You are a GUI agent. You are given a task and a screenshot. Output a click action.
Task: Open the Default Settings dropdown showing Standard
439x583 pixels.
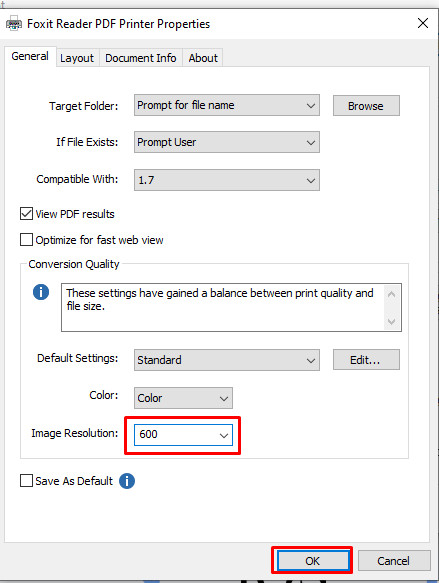pyautogui.click(x=227, y=360)
